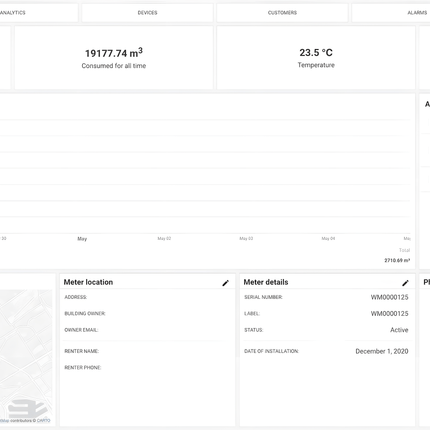Click the 'Meter details' panel title
This screenshot has width=430, height=430.
[266, 282]
